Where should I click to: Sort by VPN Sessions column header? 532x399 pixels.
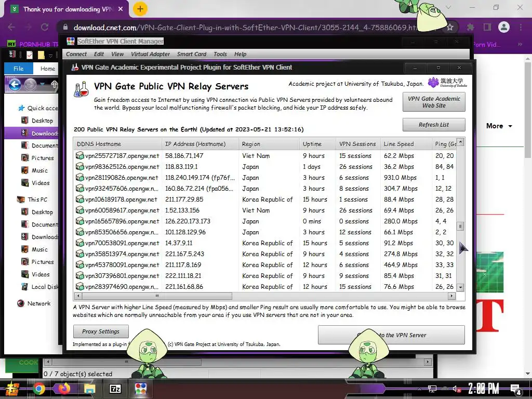[x=358, y=144]
